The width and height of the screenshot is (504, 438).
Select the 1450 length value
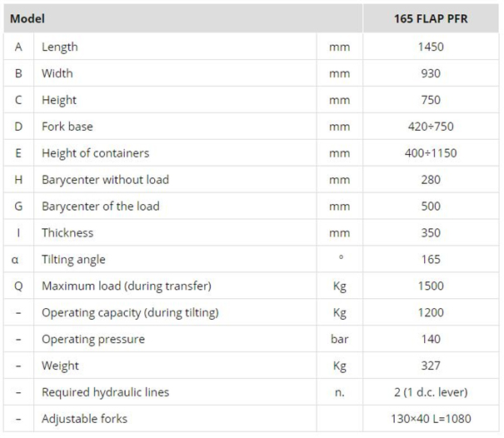pos(431,47)
